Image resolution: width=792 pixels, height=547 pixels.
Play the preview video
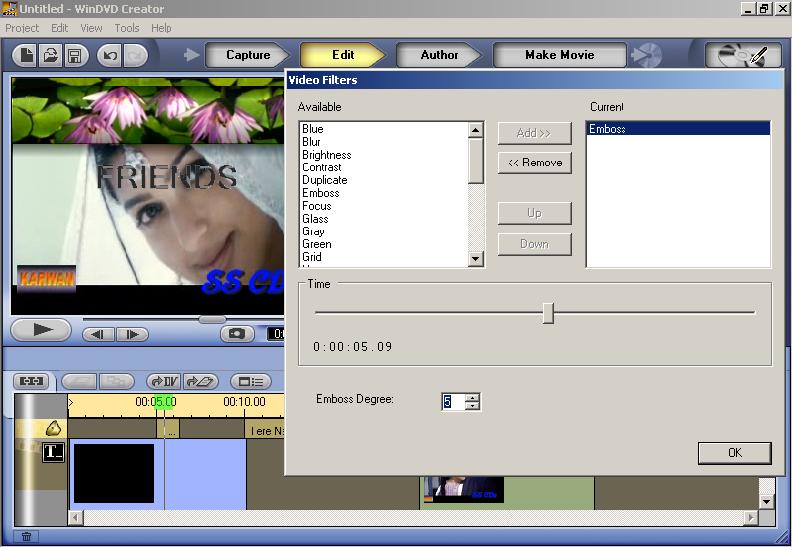tap(41, 330)
